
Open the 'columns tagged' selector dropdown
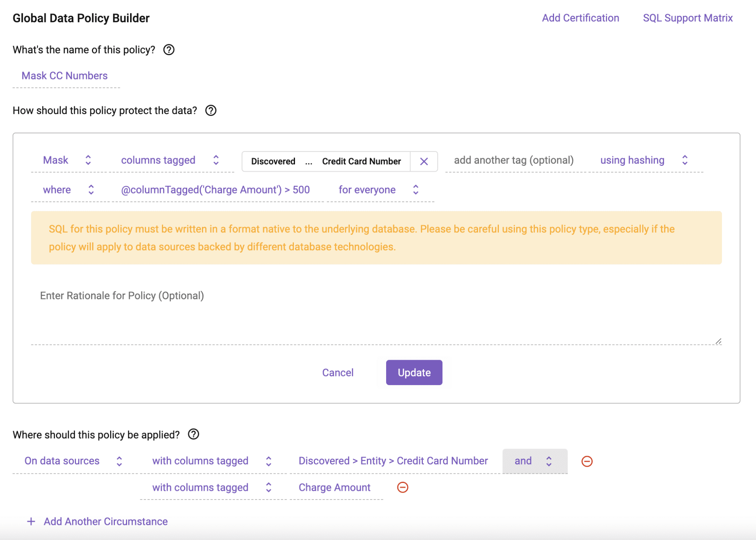(x=215, y=160)
